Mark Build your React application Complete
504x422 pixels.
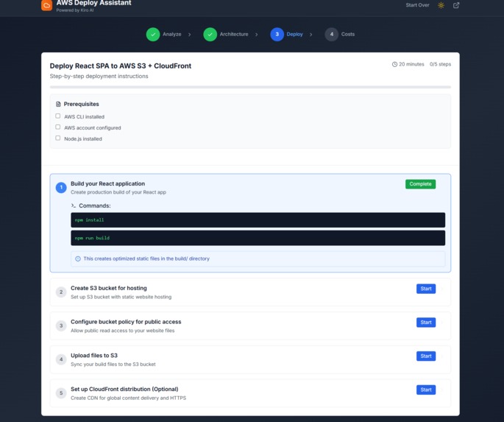click(x=420, y=184)
